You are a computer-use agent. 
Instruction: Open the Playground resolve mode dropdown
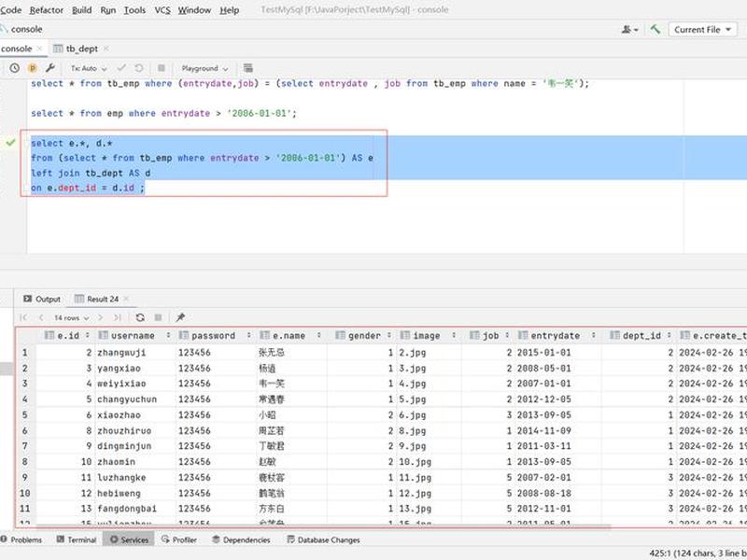tap(204, 68)
